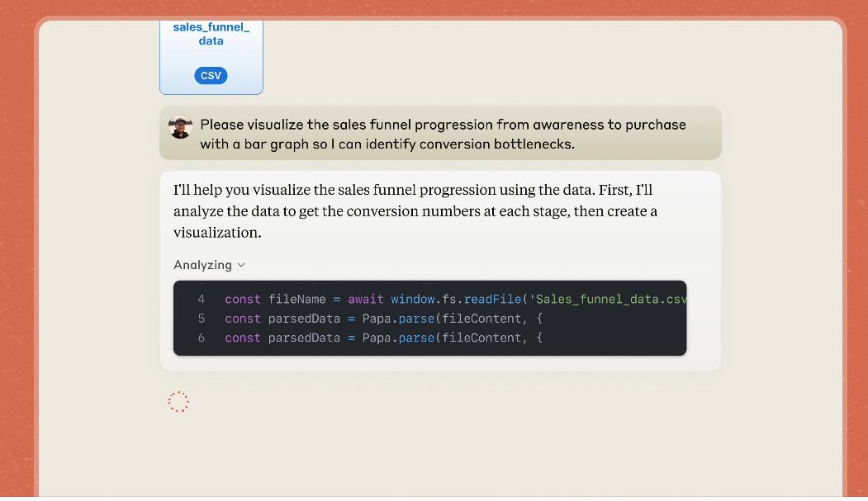The height and width of the screenshot is (501, 868).
Task: Click the user message about sales funnel
Action: 443,134
